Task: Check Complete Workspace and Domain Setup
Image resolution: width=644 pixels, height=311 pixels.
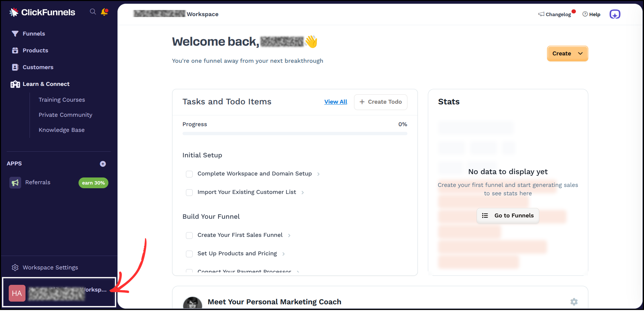Action: coord(189,174)
